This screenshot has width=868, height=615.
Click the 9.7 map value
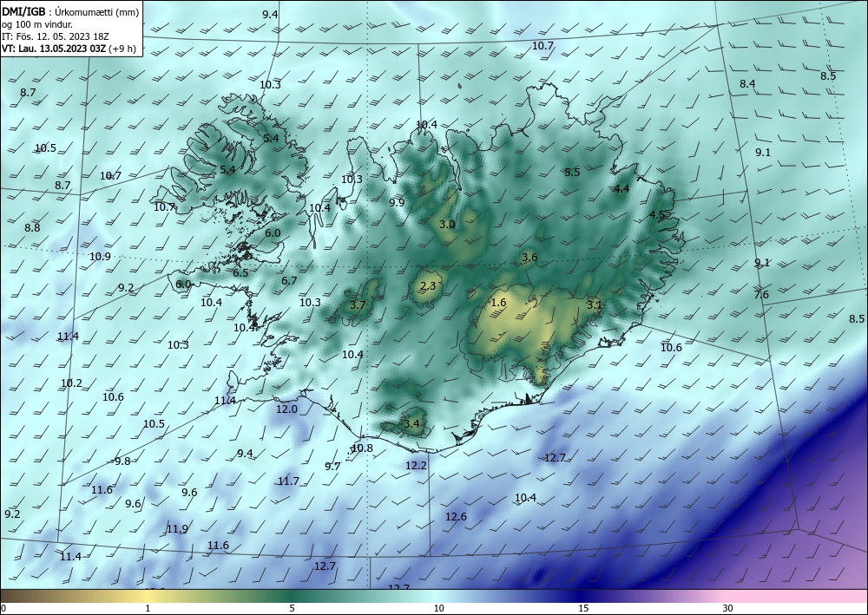(x=332, y=466)
